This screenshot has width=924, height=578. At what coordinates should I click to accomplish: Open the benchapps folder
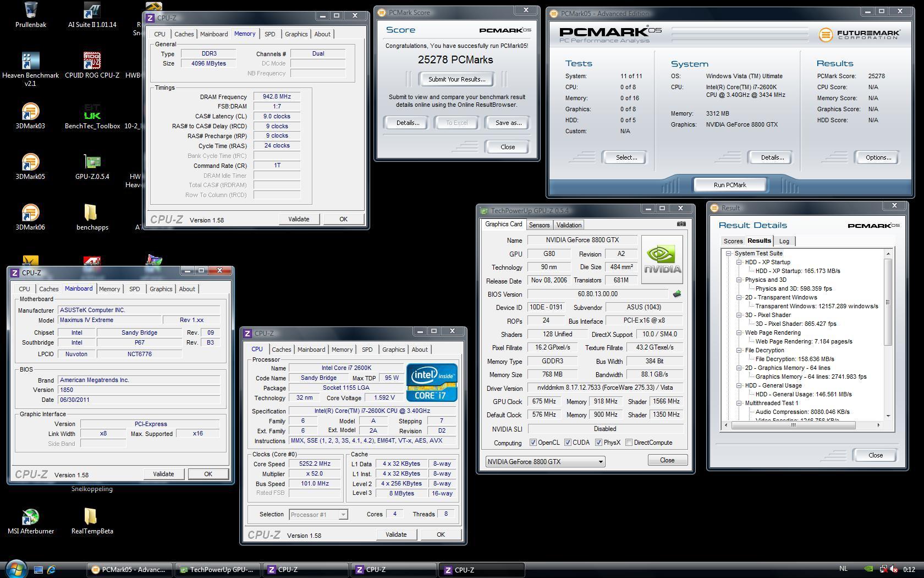[92, 217]
